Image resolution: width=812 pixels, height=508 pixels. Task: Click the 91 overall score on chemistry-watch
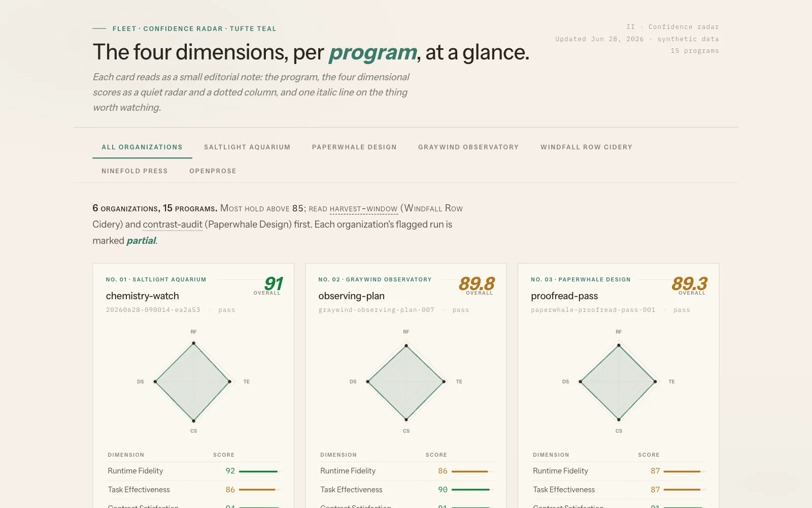click(x=273, y=283)
